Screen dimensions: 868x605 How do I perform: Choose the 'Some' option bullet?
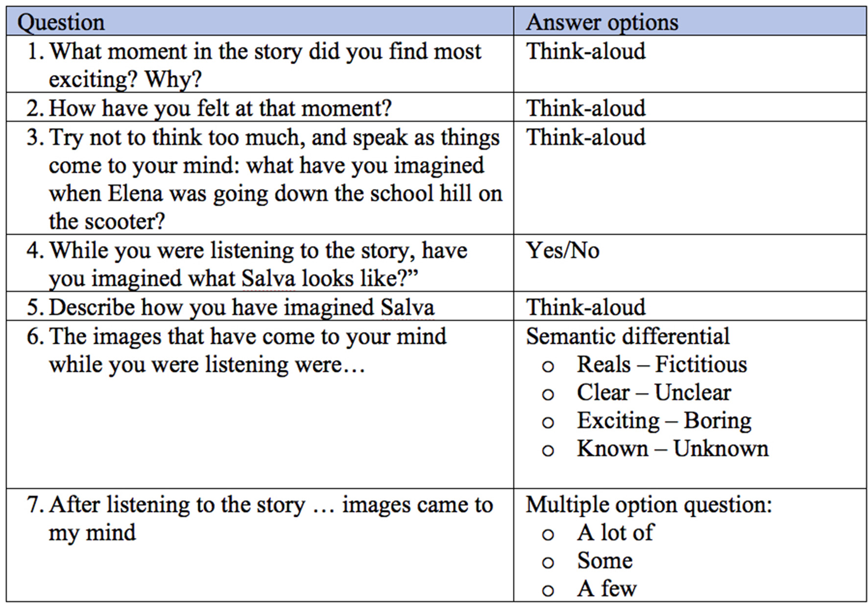(x=548, y=562)
